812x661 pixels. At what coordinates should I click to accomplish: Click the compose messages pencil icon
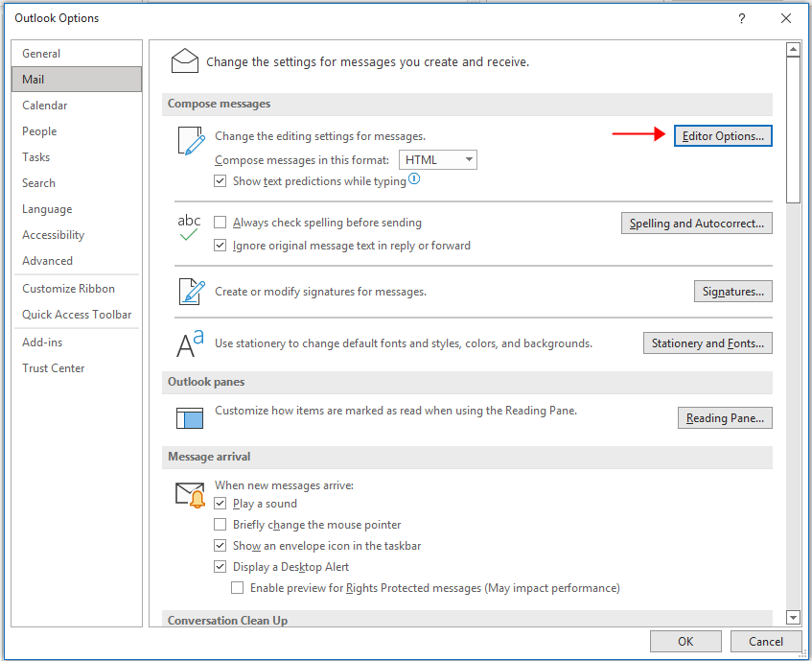coord(189,139)
